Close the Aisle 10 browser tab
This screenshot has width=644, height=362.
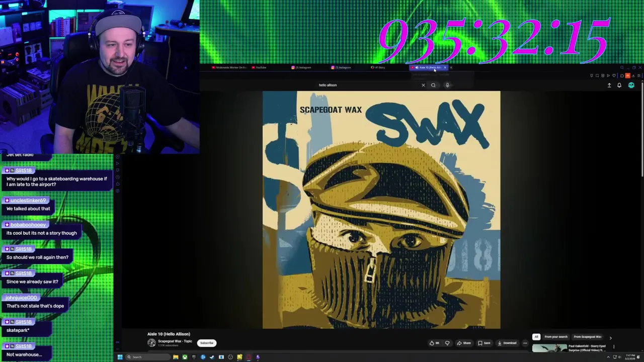445,67
